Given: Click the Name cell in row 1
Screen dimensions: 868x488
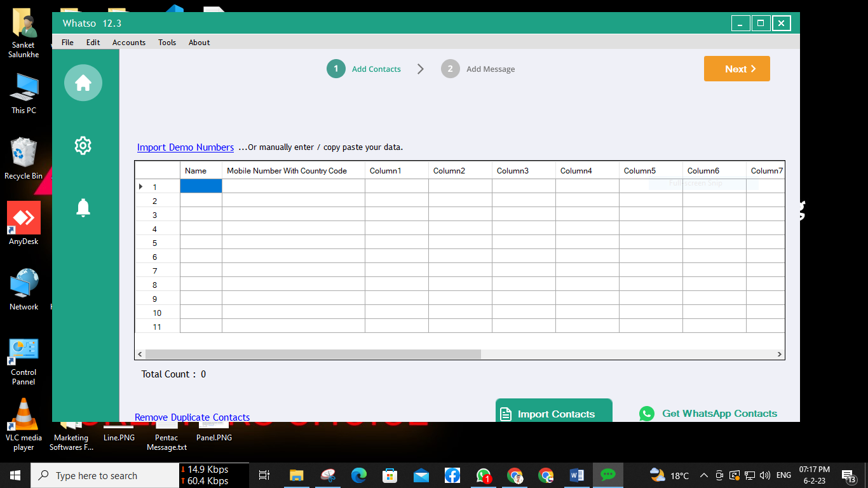Looking at the screenshot, I should 201,186.
